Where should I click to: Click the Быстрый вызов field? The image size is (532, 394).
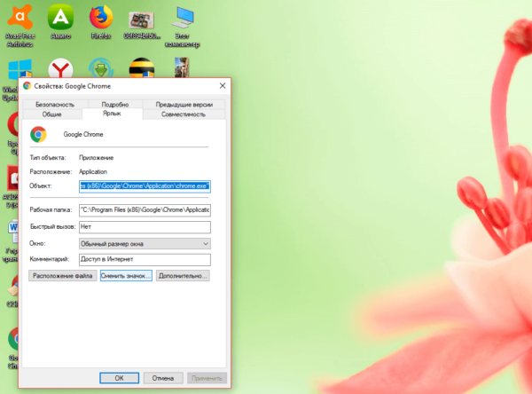(145, 227)
